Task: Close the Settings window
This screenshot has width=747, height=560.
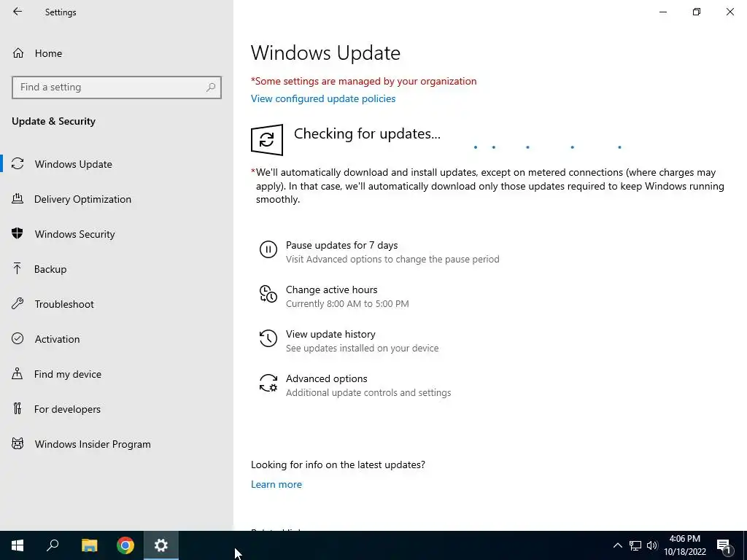Action: click(x=729, y=12)
